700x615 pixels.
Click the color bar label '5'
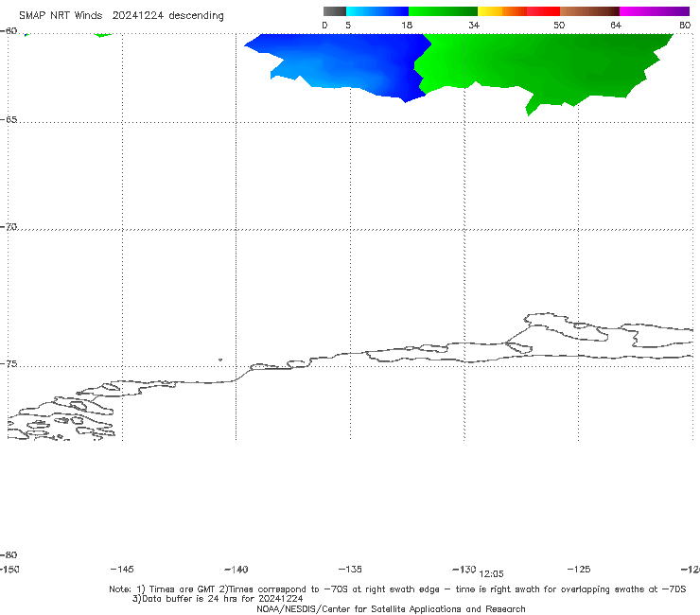pyautogui.click(x=348, y=26)
